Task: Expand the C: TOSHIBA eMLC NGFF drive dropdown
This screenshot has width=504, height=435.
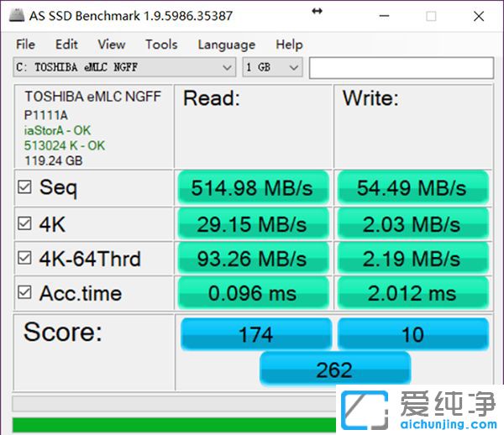Action: (x=124, y=67)
